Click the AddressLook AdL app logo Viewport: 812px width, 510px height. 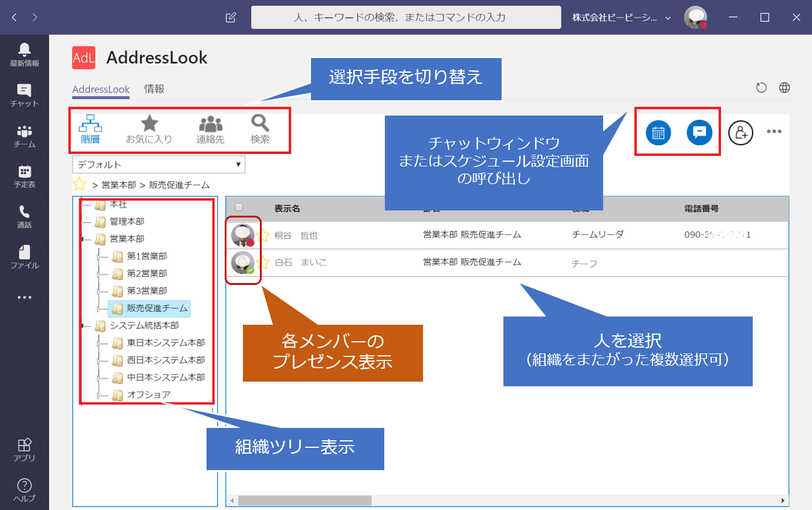tap(84, 57)
